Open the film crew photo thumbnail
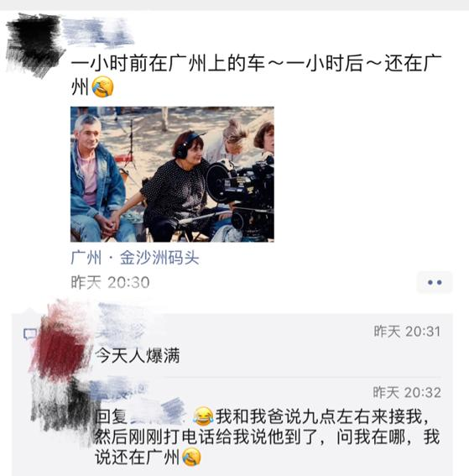Screen dimensions: 469x476 [x=172, y=175]
